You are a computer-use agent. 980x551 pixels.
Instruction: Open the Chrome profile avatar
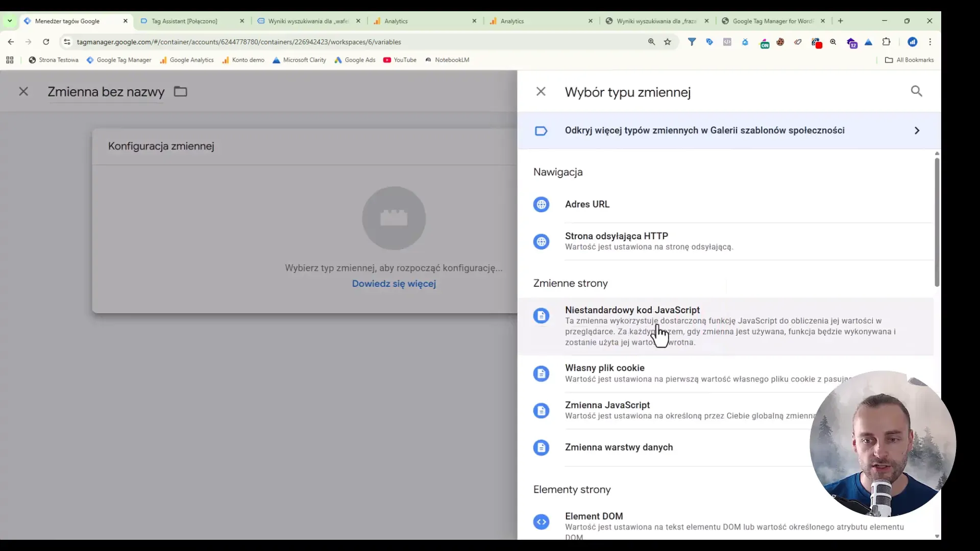(x=913, y=42)
